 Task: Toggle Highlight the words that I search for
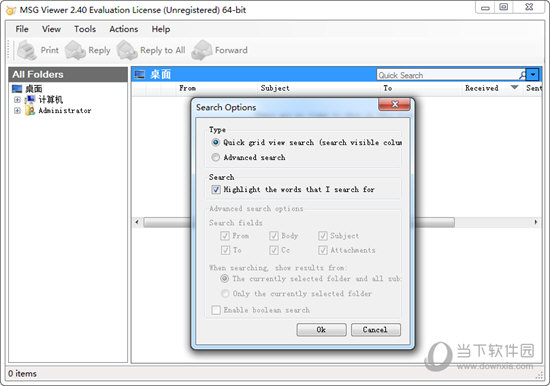(x=216, y=190)
